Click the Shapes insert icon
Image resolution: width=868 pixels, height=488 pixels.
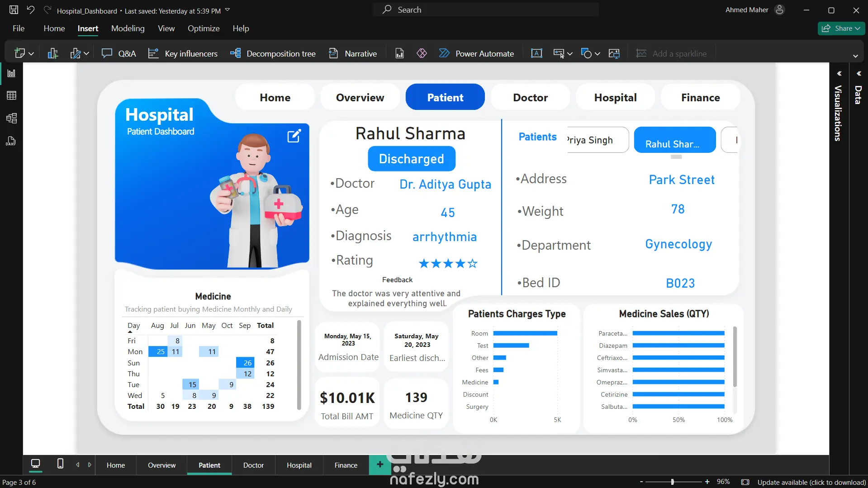point(587,53)
